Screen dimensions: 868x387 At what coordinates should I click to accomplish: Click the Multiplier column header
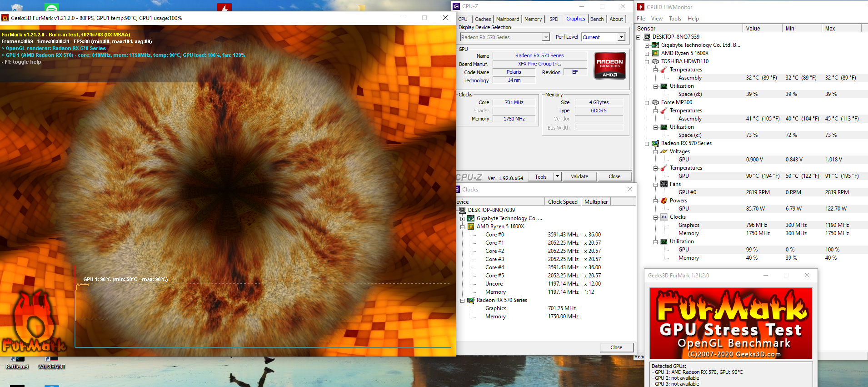coord(596,202)
